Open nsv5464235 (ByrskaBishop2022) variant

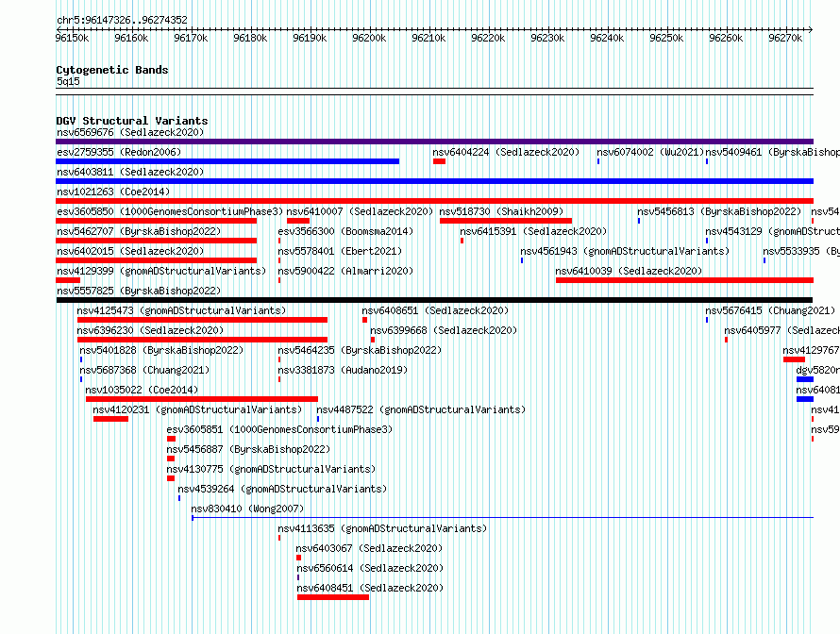360,350
